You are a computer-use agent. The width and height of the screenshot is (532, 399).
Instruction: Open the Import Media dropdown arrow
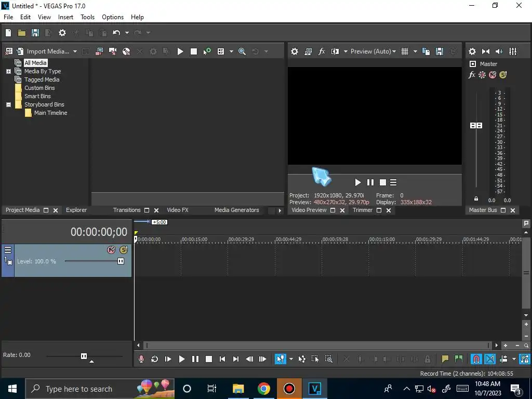tap(75, 51)
